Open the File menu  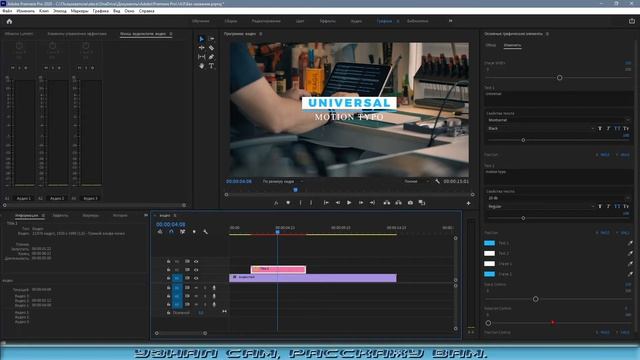tap(7, 11)
